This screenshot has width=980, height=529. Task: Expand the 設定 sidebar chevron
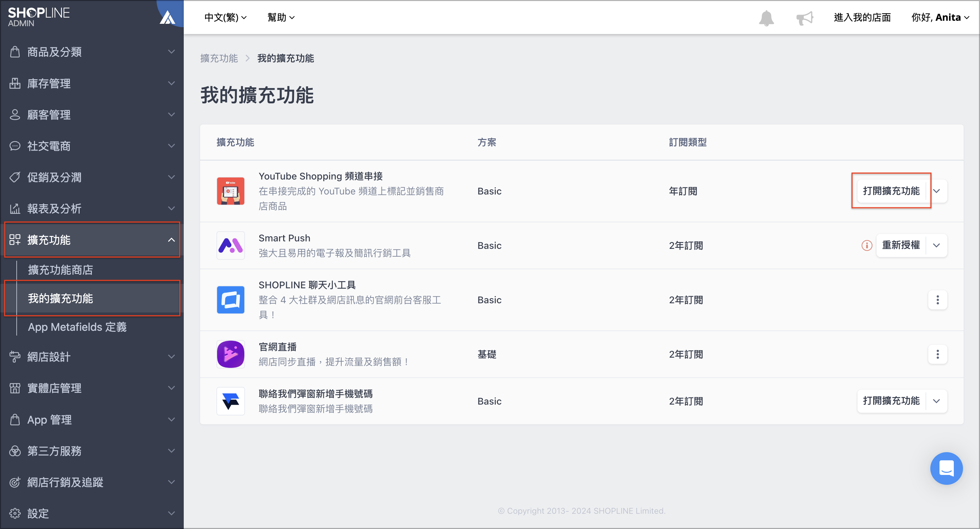(x=171, y=513)
